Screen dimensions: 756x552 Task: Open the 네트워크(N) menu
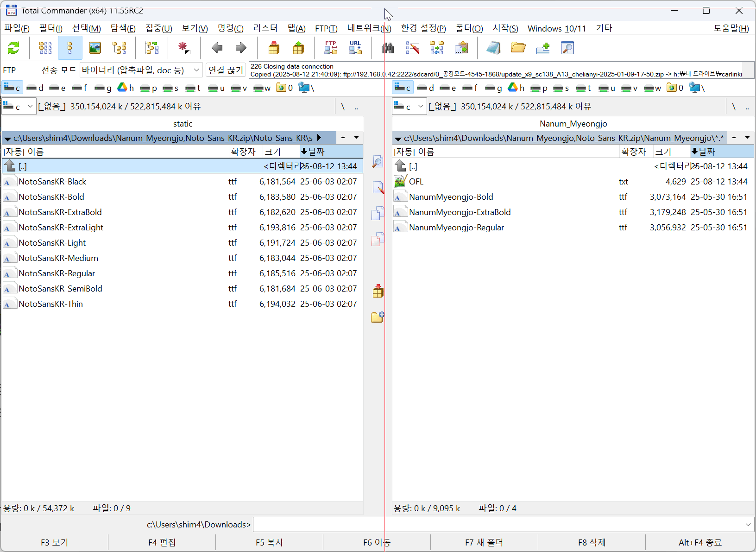369,28
